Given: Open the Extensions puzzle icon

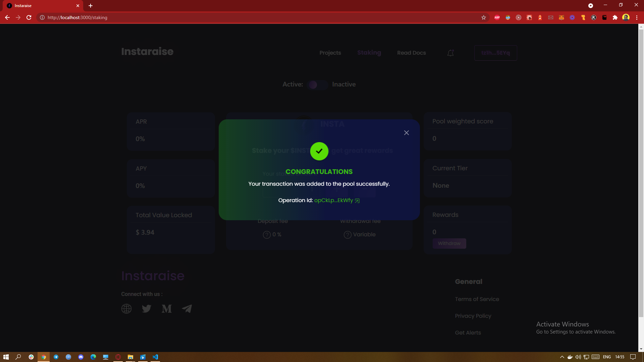Looking at the screenshot, I should coord(615,17).
